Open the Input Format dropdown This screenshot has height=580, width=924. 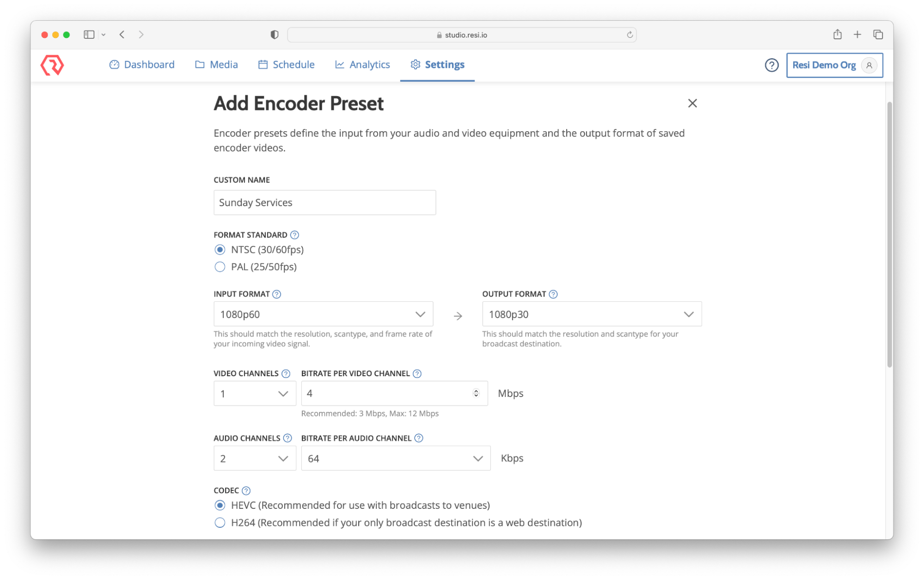tap(323, 314)
